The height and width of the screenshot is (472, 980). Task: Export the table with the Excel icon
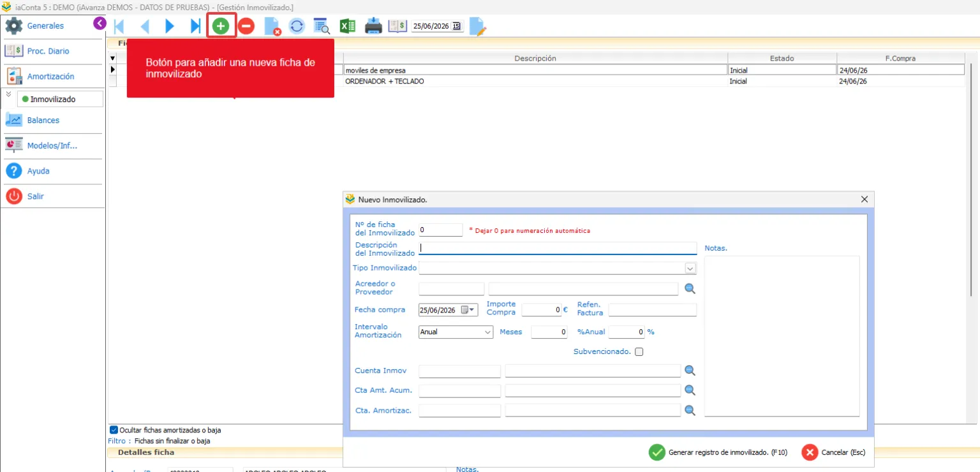click(348, 26)
